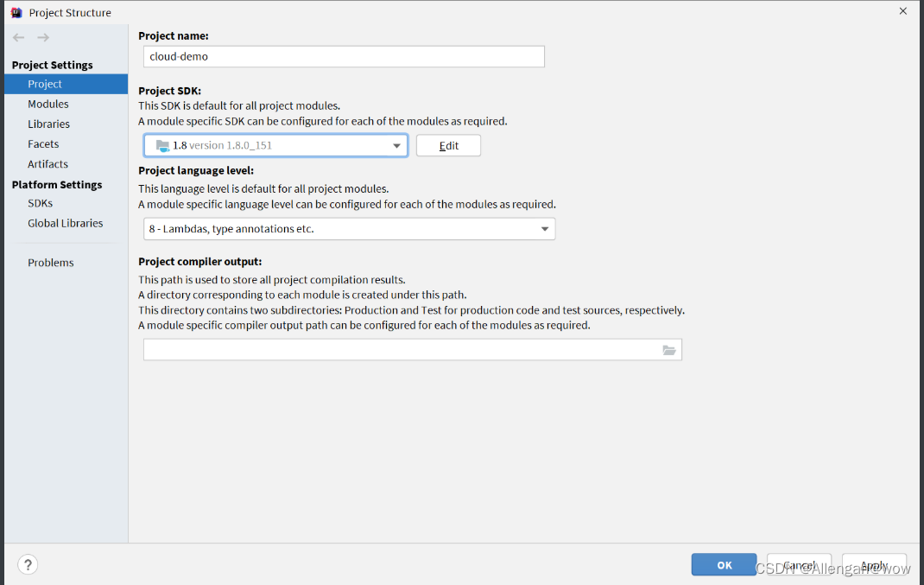Image resolution: width=924 pixels, height=585 pixels.
Task: Open the help question mark button
Action: coord(28,564)
